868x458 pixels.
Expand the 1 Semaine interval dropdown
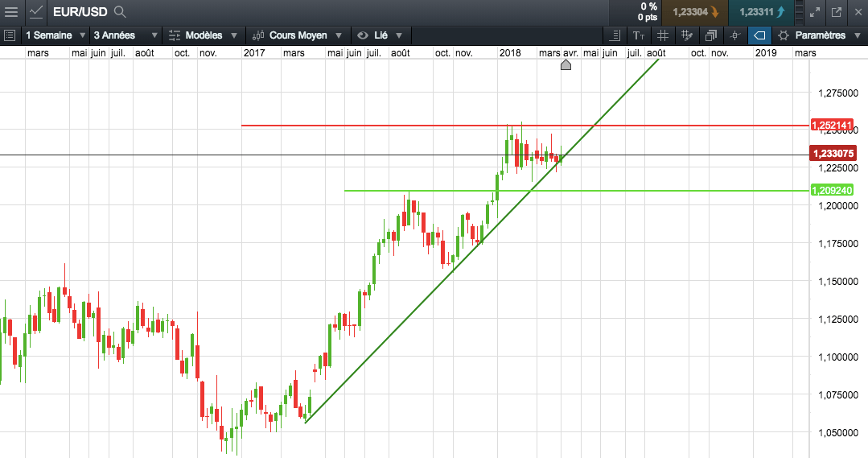click(x=56, y=35)
